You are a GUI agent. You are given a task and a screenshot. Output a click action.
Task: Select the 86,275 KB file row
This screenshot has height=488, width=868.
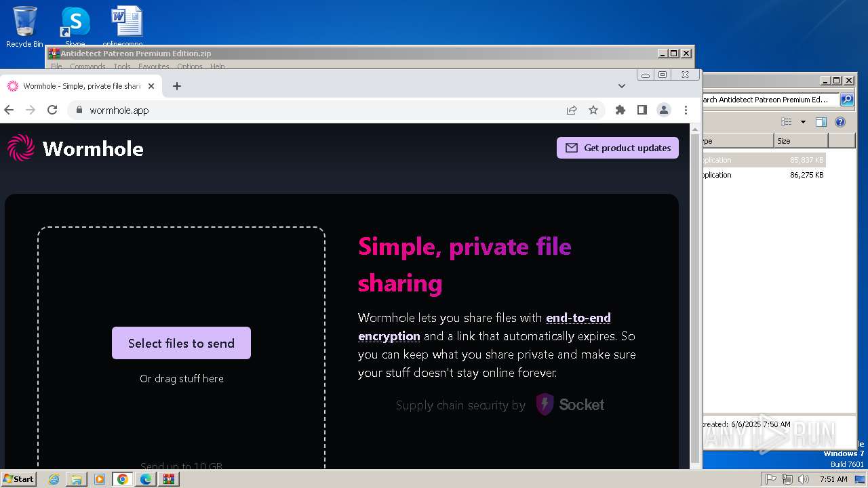(764, 175)
